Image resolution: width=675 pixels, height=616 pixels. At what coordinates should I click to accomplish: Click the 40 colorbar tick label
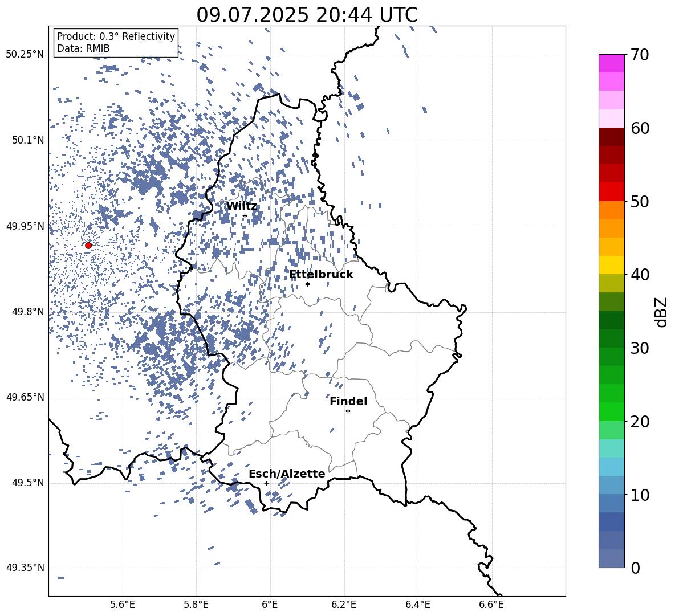[x=640, y=275]
